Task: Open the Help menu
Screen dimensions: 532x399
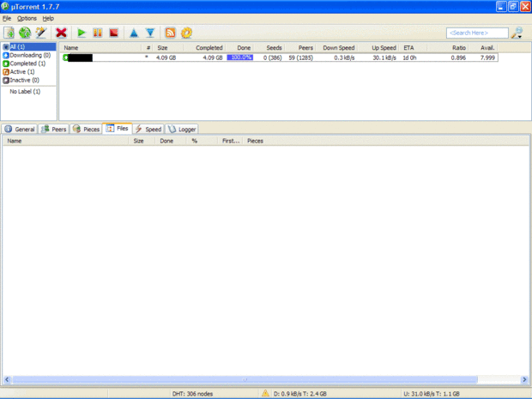Action: click(x=48, y=18)
